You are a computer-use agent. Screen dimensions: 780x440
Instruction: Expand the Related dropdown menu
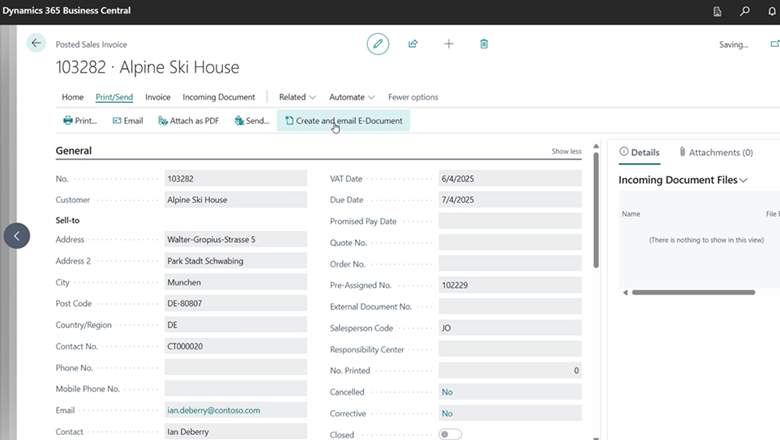[x=297, y=97]
